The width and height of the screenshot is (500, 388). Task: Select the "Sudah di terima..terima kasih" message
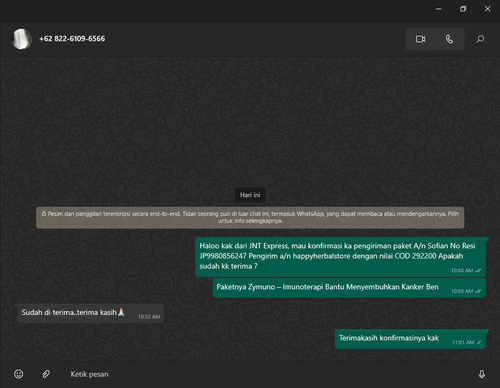pos(90,313)
